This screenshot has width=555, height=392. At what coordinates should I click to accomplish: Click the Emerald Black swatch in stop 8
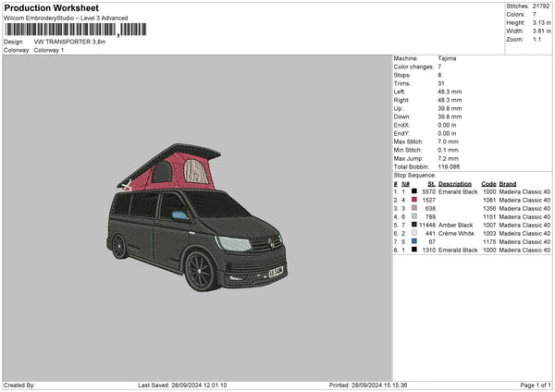[x=414, y=250]
